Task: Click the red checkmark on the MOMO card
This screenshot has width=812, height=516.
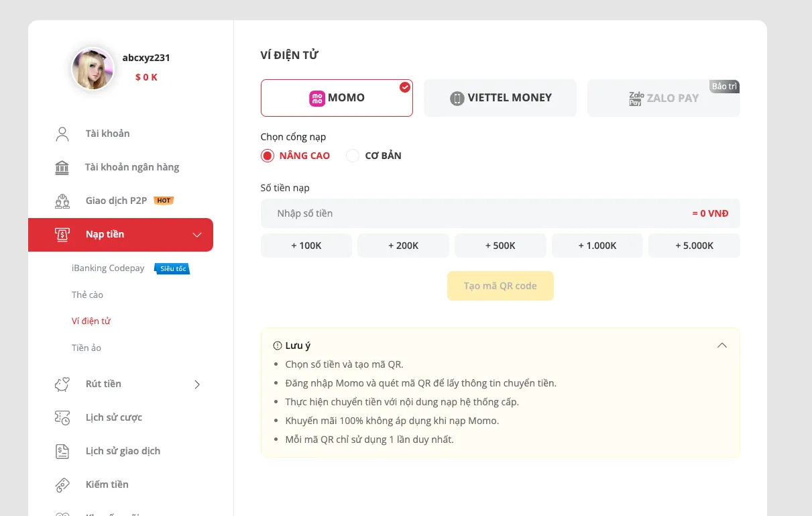Action: click(x=405, y=87)
